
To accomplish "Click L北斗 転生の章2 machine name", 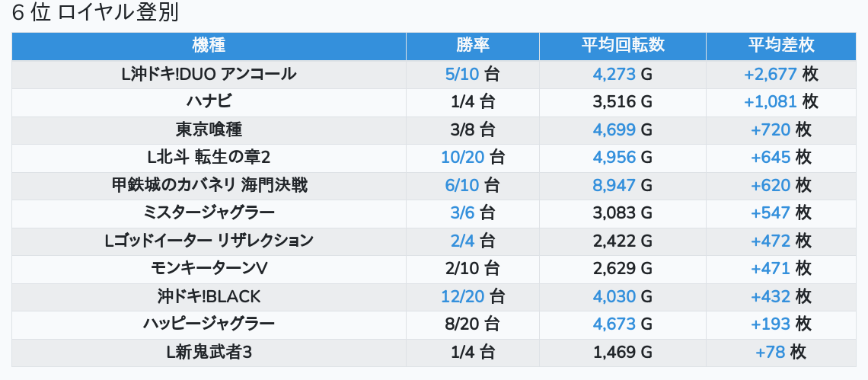I will click(209, 158).
